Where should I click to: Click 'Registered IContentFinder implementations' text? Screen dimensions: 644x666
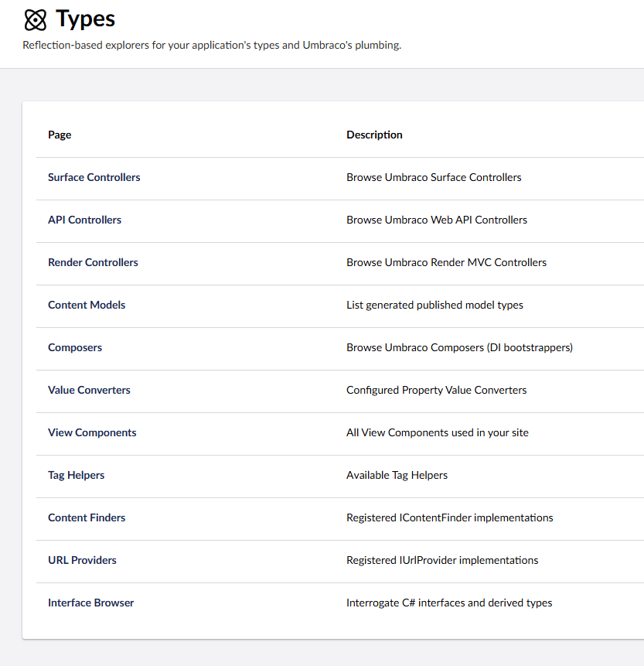click(x=450, y=517)
